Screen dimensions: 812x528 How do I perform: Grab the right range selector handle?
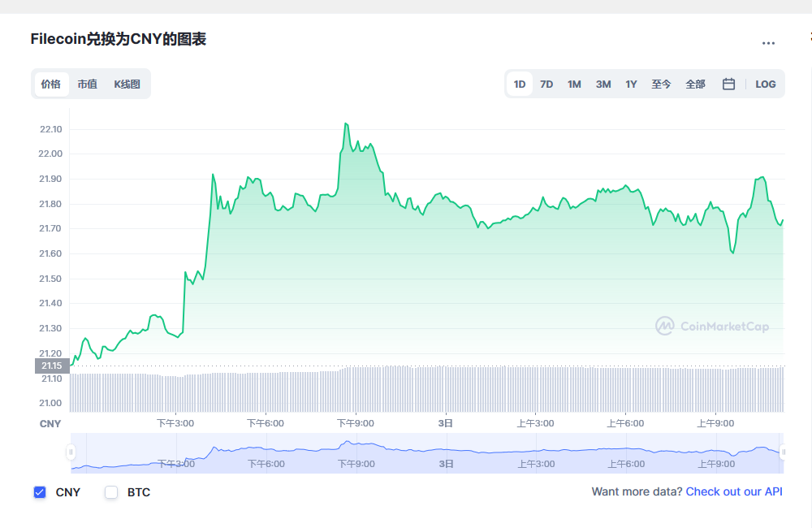[784, 452]
